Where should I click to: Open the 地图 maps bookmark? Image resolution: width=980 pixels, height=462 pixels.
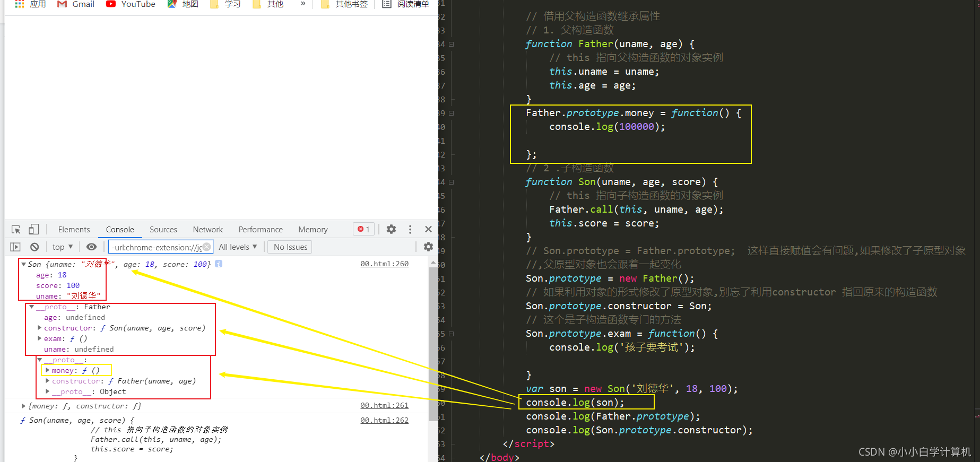tap(183, 4)
